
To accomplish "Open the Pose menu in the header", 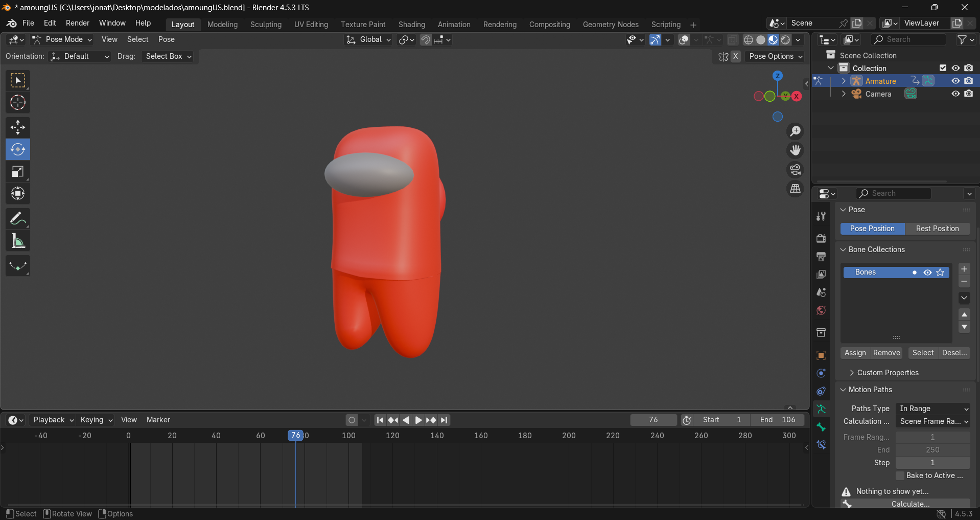I will [166, 39].
